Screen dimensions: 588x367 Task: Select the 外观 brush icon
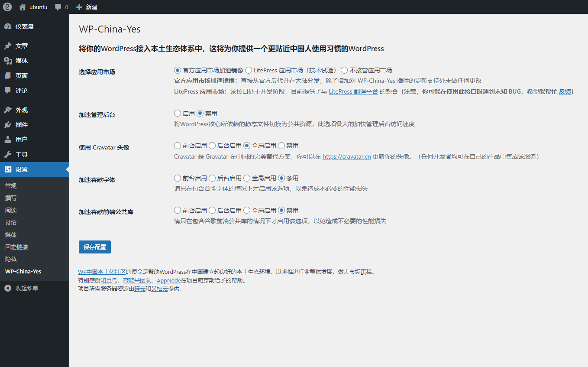pyautogui.click(x=8, y=110)
